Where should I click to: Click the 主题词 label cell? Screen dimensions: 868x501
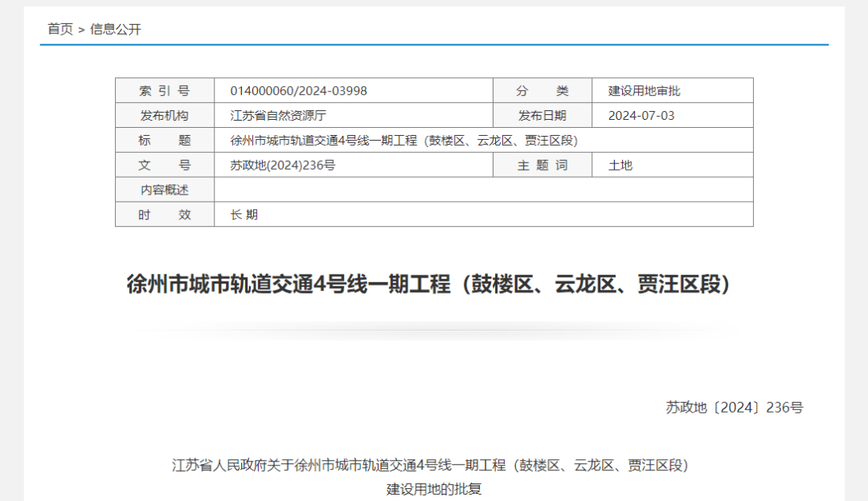click(x=542, y=165)
